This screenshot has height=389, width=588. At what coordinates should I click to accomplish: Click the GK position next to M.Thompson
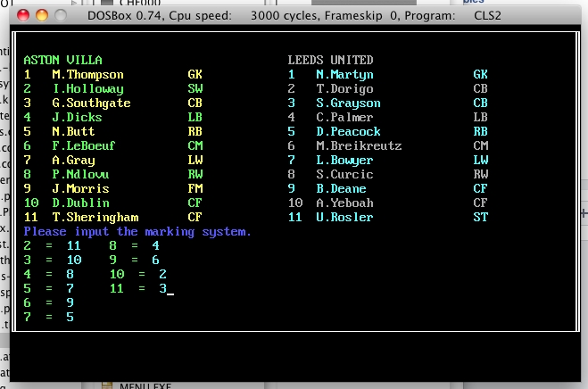[x=195, y=75]
